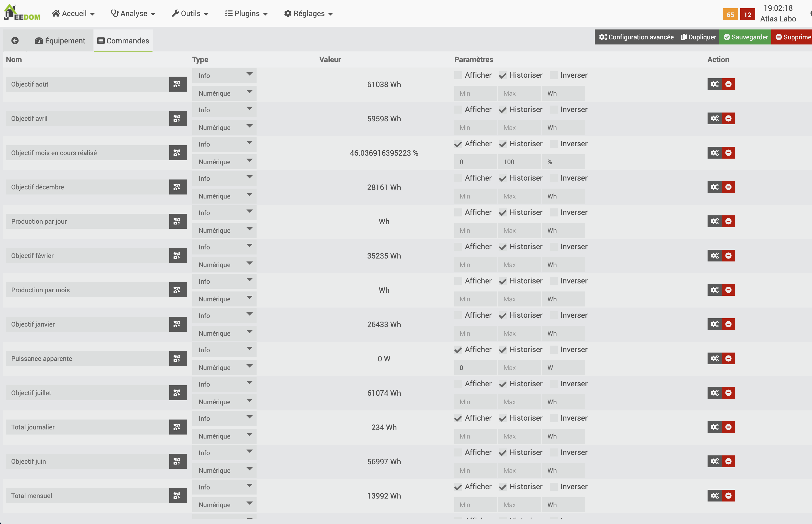The height and width of the screenshot is (524, 812).
Task: Open gear settings for Total mensuel
Action: click(x=715, y=496)
